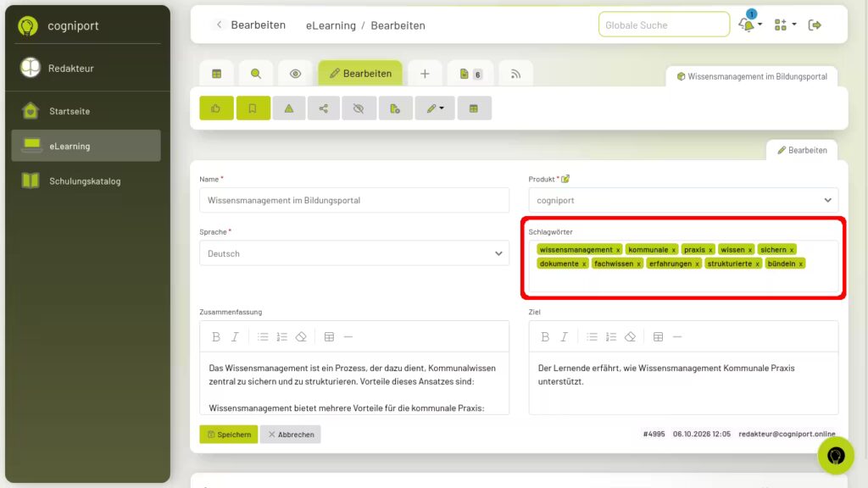The height and width of the screenshot is (488, 868).
Task: Toggle bullet list in Zusammenfassung editor
Action: (263, 337)
